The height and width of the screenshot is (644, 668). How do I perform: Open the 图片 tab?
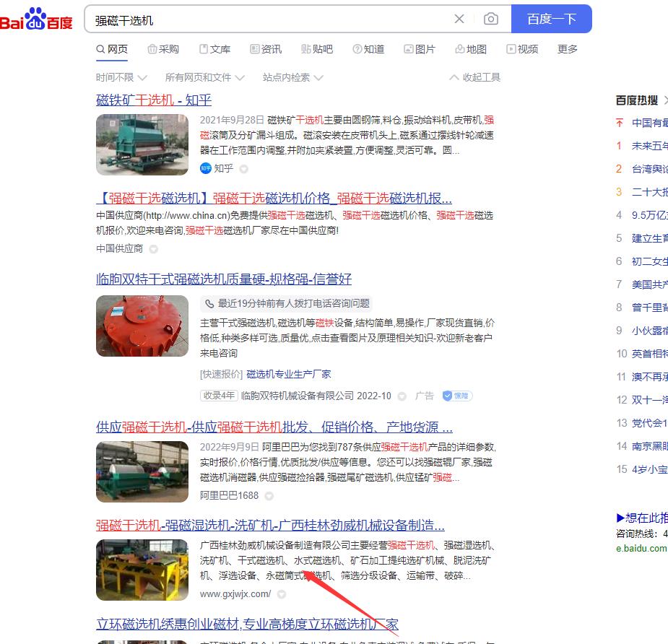pos(420,49)
